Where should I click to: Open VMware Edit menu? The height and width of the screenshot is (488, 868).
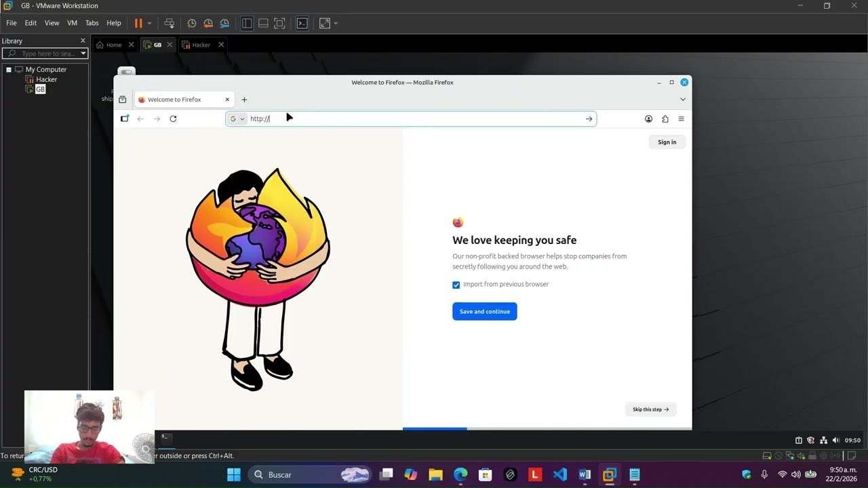click(31, 23)
